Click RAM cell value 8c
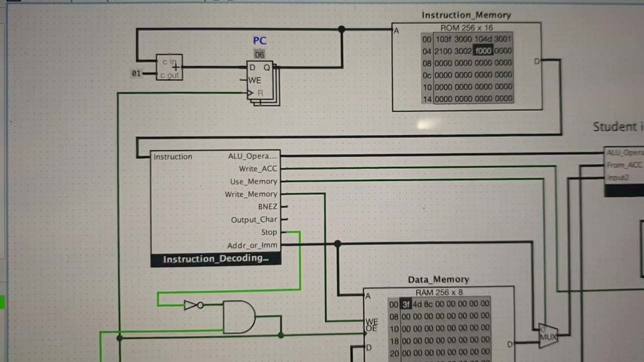This screenshot has width=644, height=362. 429,304
